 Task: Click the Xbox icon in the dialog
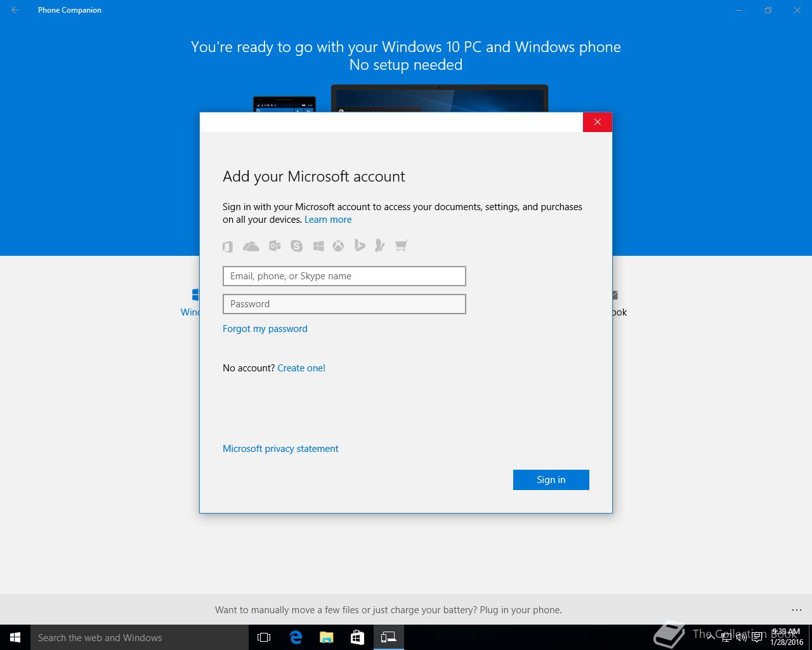coord(338,246)
